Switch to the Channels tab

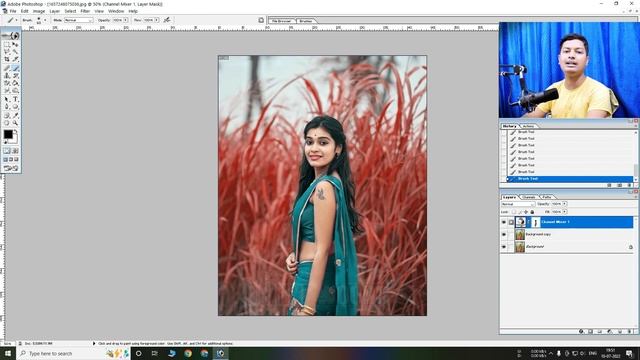click(x=529, y=197)
